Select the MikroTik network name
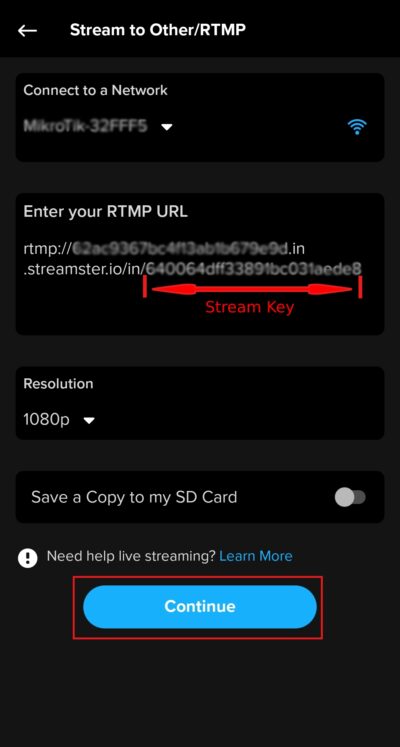The image size is (400, 747). tap(85, 126)
